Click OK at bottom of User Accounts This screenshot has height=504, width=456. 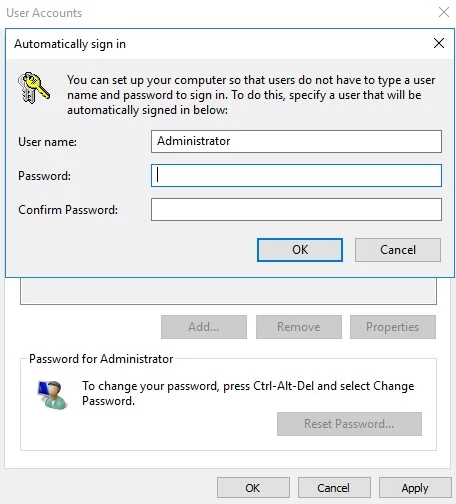coord(253,488)
